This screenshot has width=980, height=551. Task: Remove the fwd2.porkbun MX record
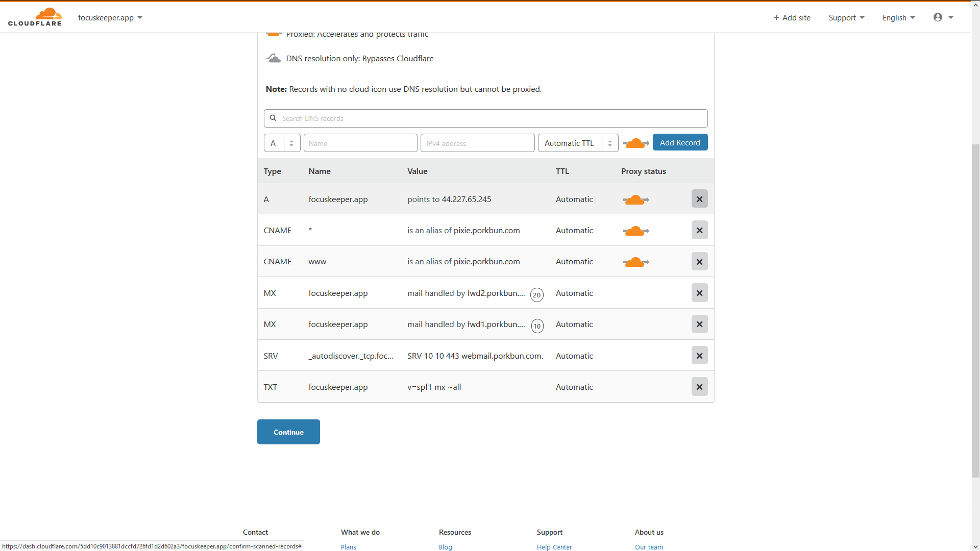point(699,293)
